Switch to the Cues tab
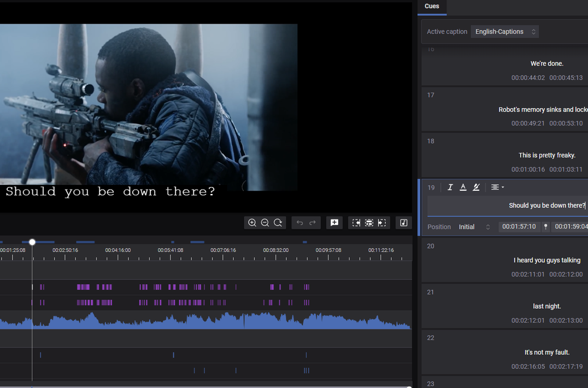Image resolution: width=588 pixels, height=388 pixels. click(x=432, y=6)
